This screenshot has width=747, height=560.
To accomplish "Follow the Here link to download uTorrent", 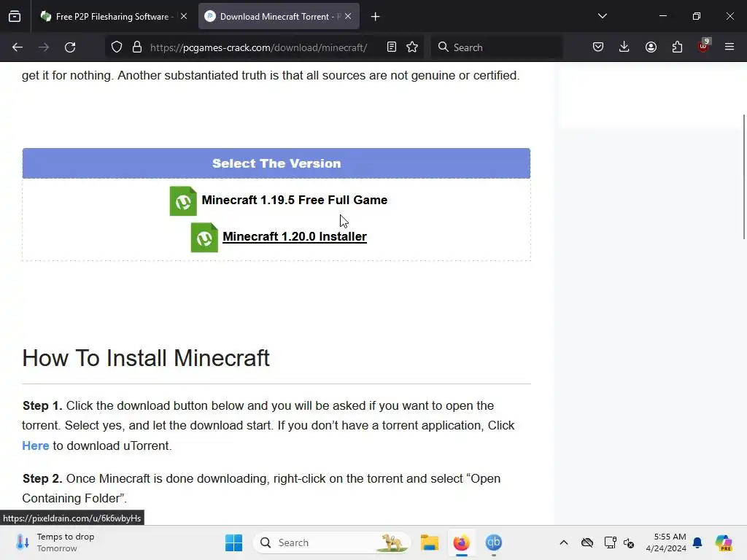I will click(x=36, y=446).
